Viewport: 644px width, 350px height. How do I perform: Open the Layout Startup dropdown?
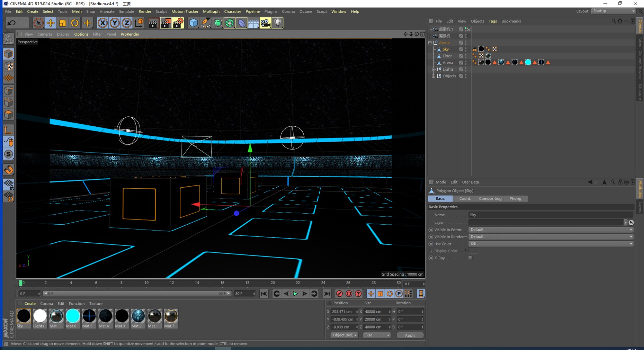(613, 11)
